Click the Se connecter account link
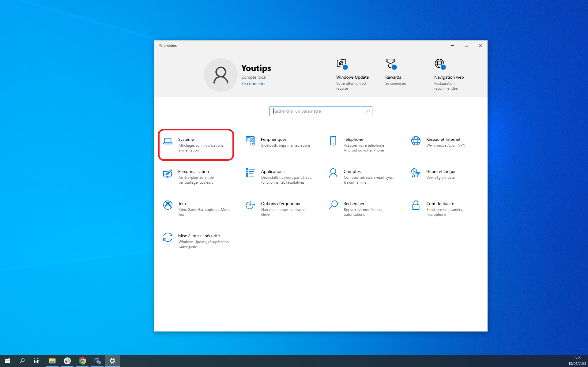 point(253,84)
